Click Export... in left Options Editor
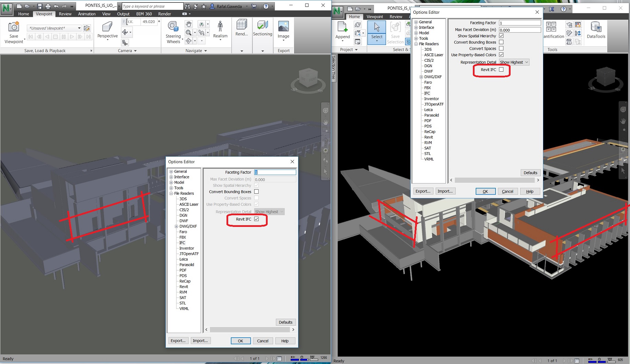This screenshot has height=364, width=630. (x=178, y=341)
